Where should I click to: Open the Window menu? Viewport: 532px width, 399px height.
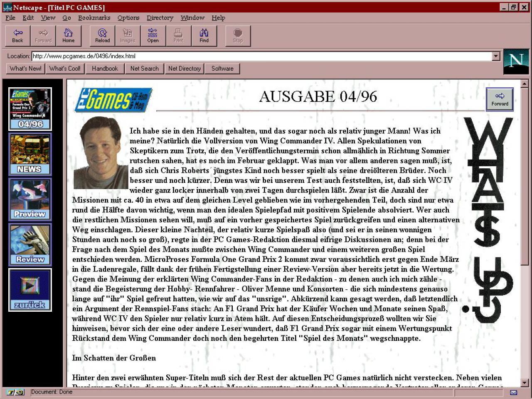[x=192, y=17]
